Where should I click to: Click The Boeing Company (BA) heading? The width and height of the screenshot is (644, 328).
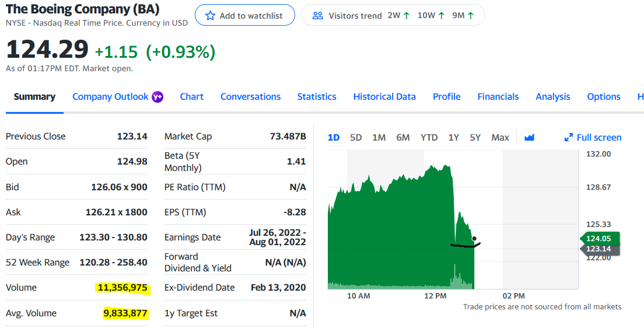coord(83,9)
